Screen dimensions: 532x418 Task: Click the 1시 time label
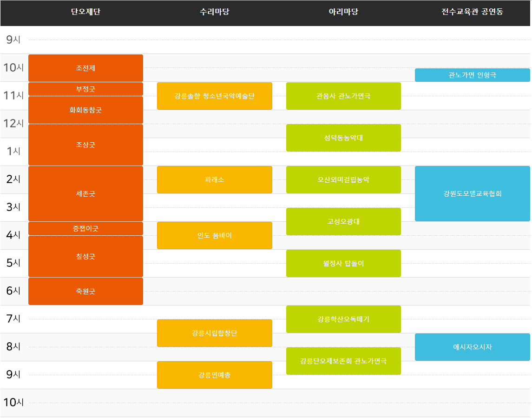click(x=13, y=151)
